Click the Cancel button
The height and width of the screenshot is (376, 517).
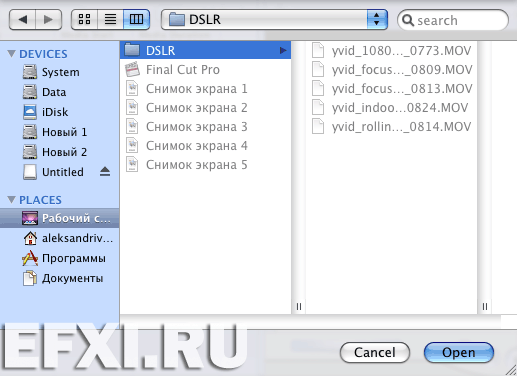(375, 352)
